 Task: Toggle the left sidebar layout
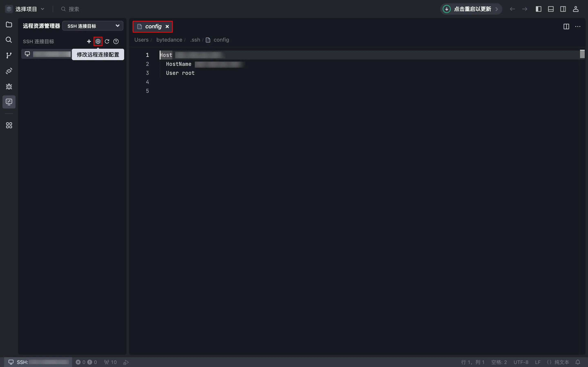point(538,9)
